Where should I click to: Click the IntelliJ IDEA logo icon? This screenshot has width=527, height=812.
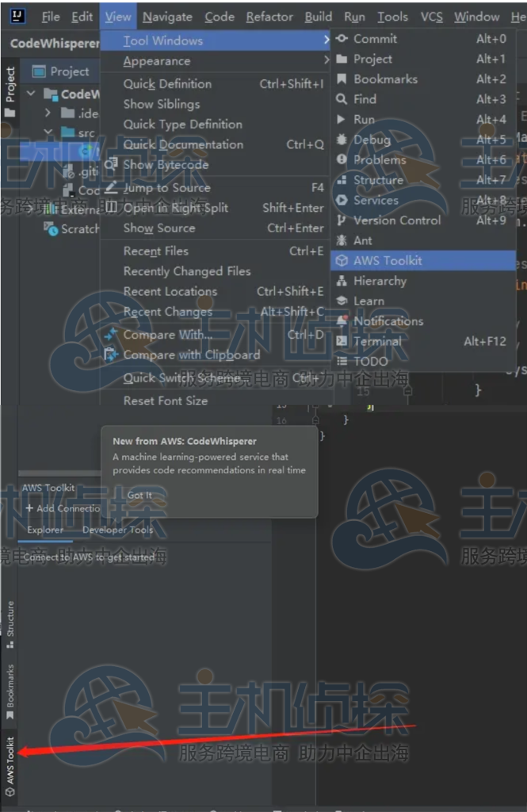click(17, 16)
